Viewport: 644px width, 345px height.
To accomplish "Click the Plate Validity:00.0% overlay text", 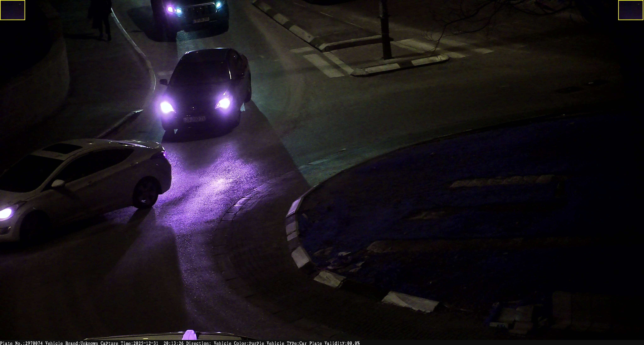I will pos(335,343).
